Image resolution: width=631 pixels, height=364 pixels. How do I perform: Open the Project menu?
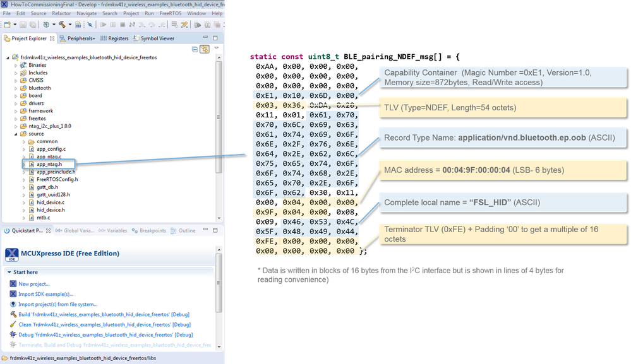[131, 13]
